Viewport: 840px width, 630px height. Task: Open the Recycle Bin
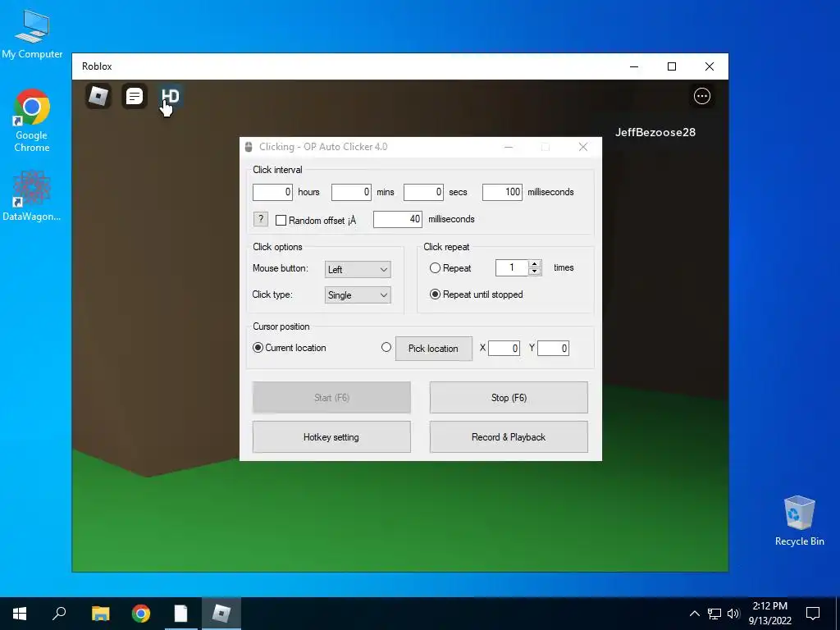799,521
